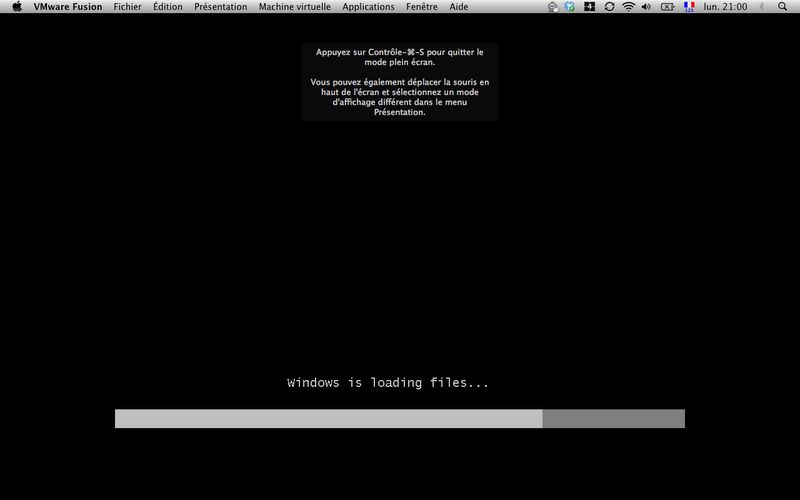Open Spotlight search magnifier
800x500 pixels.
coord(782,7)
